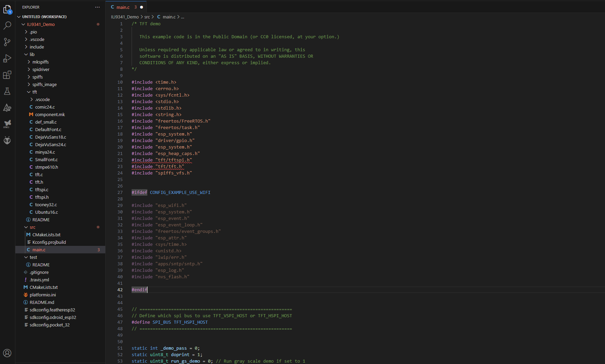Expand the spiffs_image folder
Image resolution: width=605 pixels, height=364 pixels.
click(x=29, y=84)
